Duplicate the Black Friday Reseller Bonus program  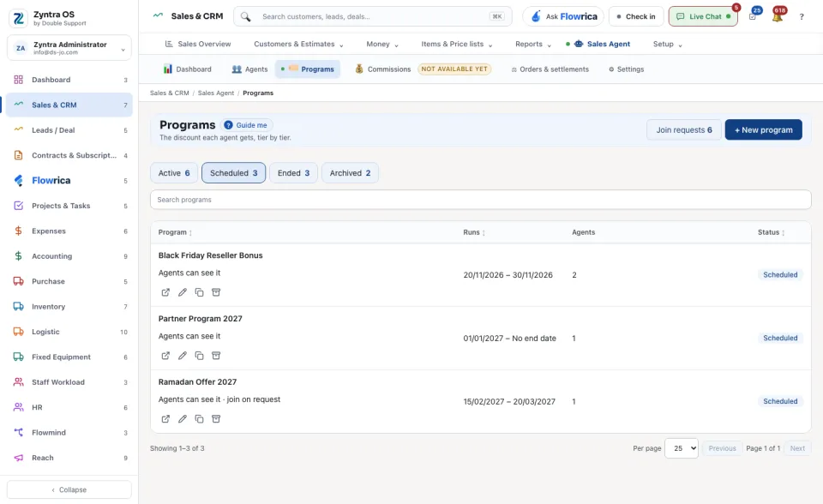(199, 292)
